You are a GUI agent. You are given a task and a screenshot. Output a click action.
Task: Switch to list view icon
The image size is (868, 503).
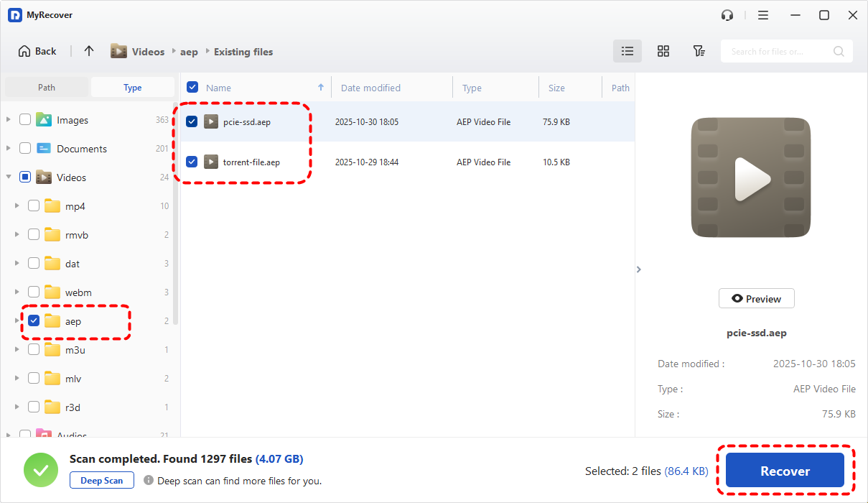[x=627, y=51]
